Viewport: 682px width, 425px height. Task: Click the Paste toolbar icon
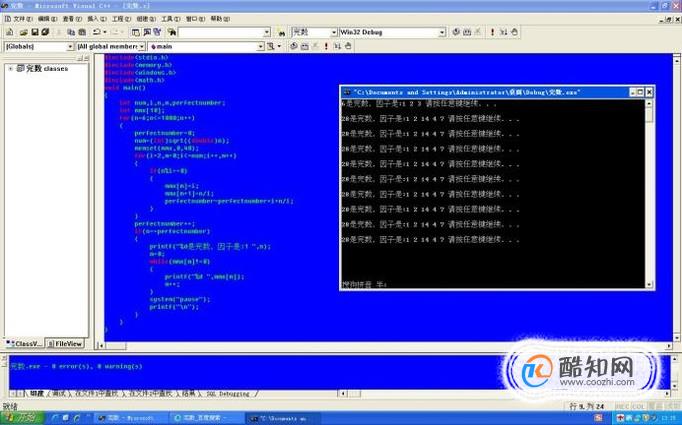[x=82, y=32]
